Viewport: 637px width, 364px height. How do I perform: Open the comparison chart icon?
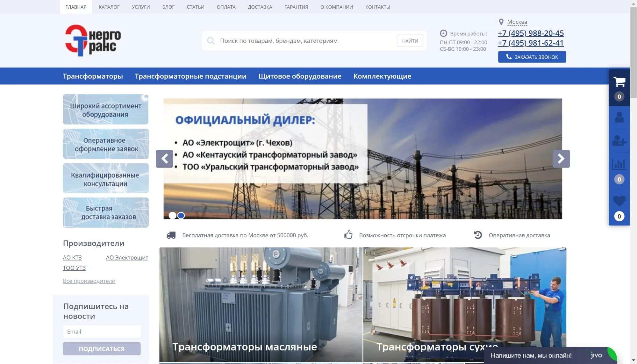[x=619, y=165]
